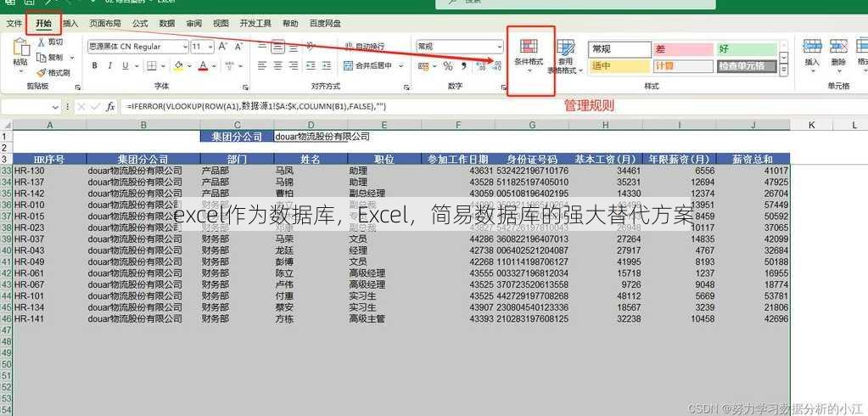
Task: Click the Delete cells (删除) icon
Action: point(838,46)
